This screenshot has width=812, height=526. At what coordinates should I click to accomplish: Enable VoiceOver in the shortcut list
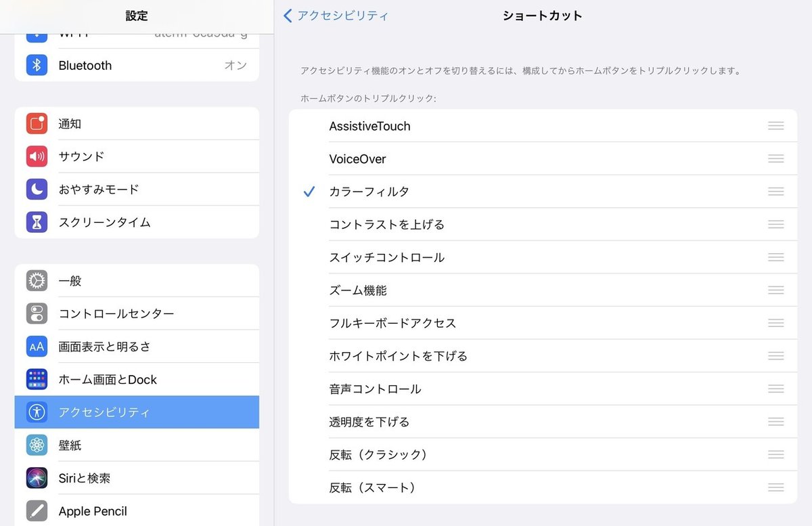(357, 159)
